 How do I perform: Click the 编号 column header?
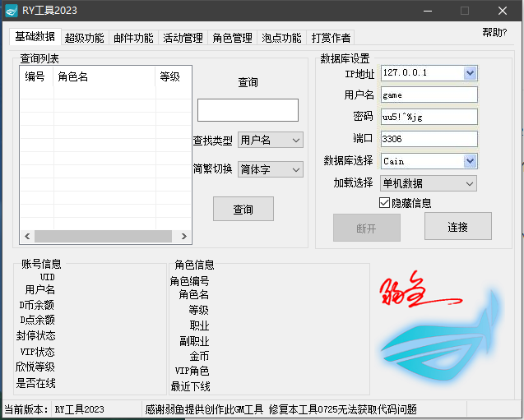coord(36,76)
